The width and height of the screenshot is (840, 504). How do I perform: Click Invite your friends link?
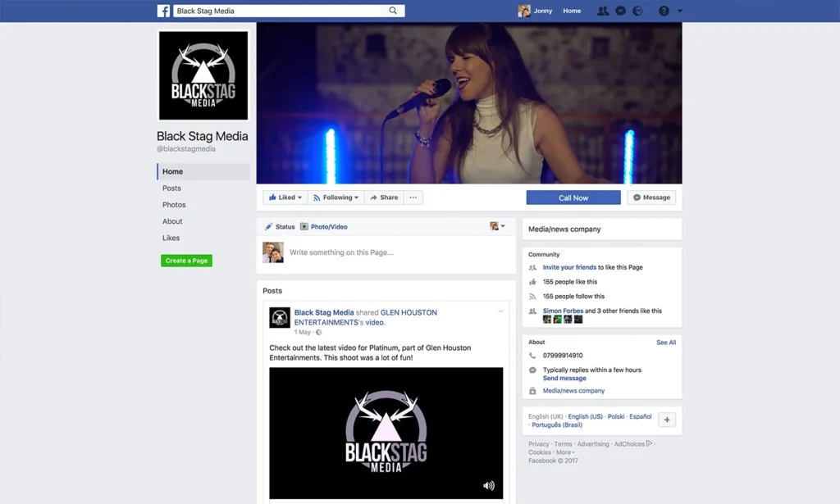tap(569, 267)
